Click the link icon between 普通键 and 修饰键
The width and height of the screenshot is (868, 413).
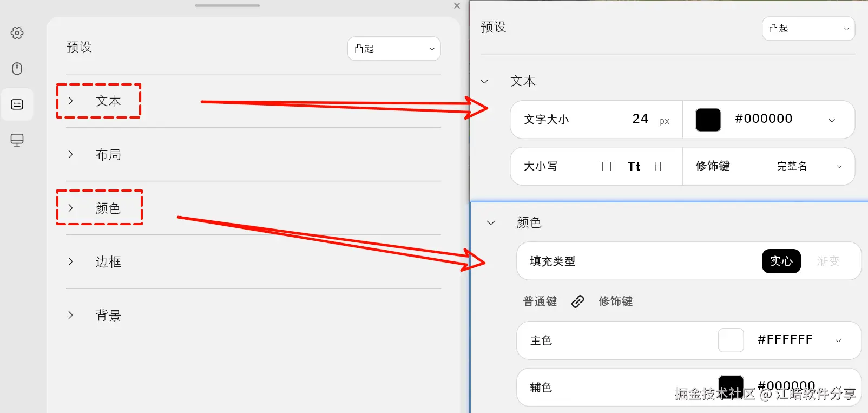click(x=578, y=301)
